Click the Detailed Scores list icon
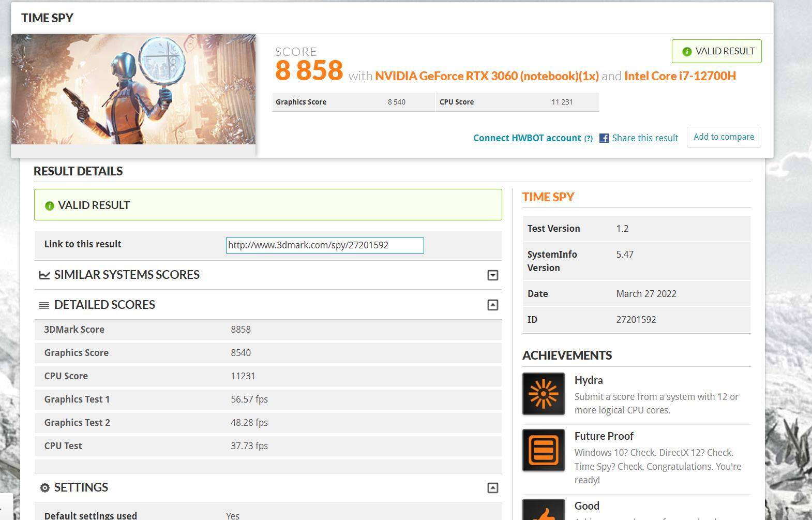 coord(44,305)
